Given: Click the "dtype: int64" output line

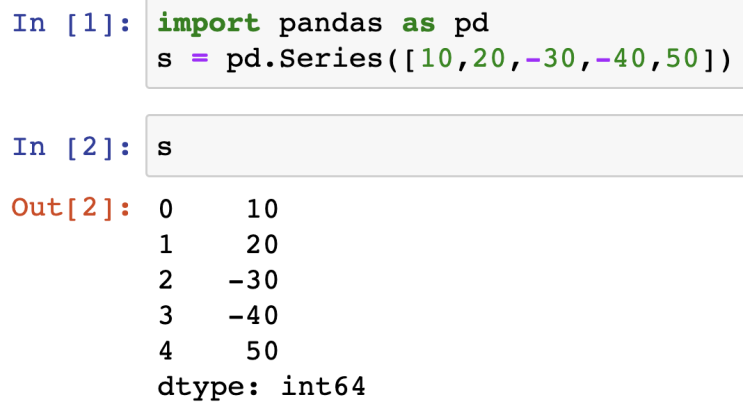Looking at the screenshot, I should click(262, 386).
